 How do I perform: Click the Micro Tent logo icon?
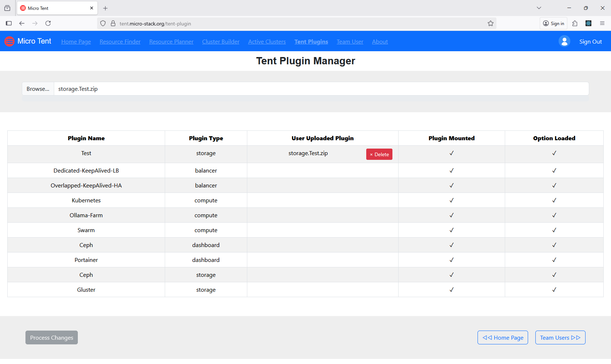(x=9, y=41)
